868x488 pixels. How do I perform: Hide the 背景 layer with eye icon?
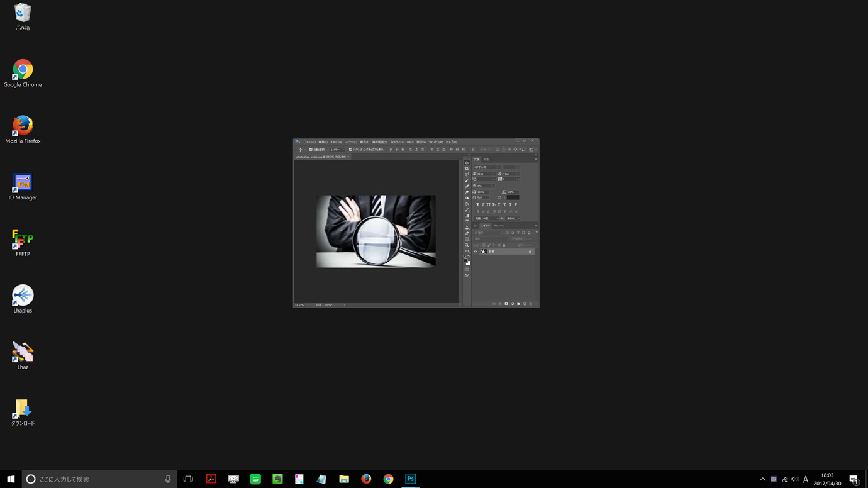point(476,252)
